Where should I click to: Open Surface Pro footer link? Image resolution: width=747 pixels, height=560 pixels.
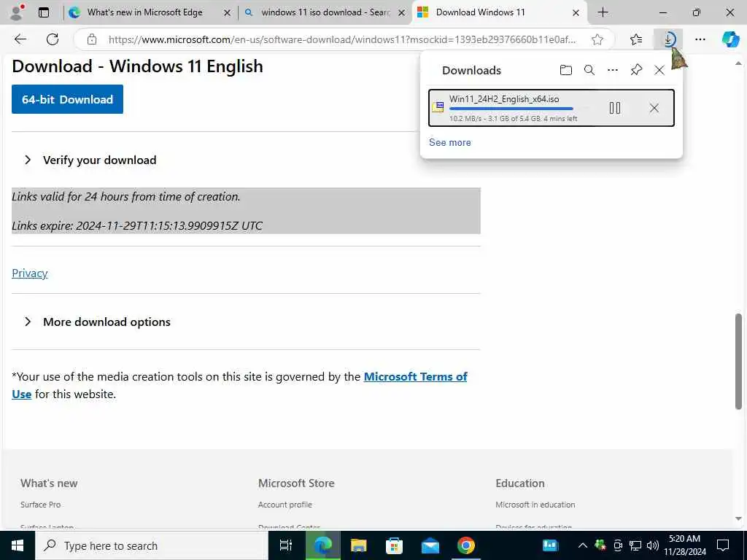(x=41, y=505)
